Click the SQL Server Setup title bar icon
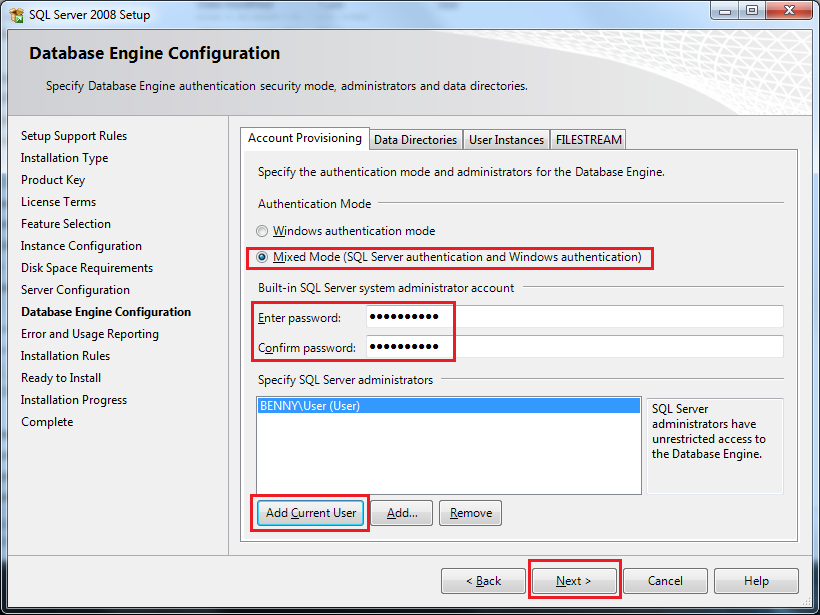The image size is (820, 615). point(16,15)
